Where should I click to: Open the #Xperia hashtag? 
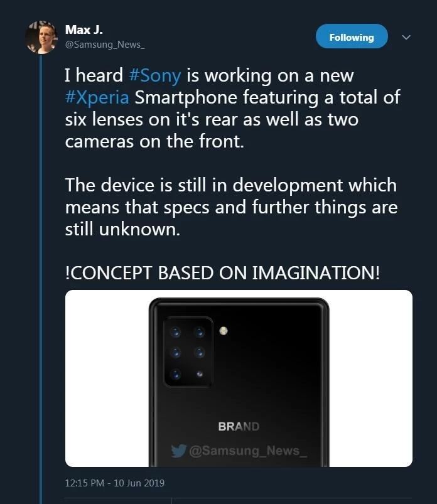(x=97, y=98)
